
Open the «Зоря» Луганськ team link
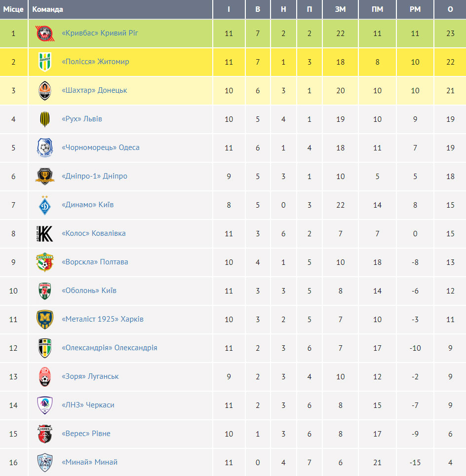[x=90, y=376]
